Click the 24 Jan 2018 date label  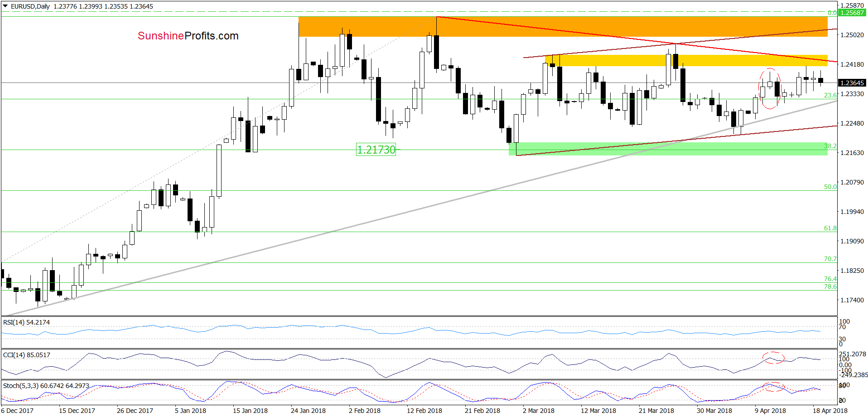308,411
